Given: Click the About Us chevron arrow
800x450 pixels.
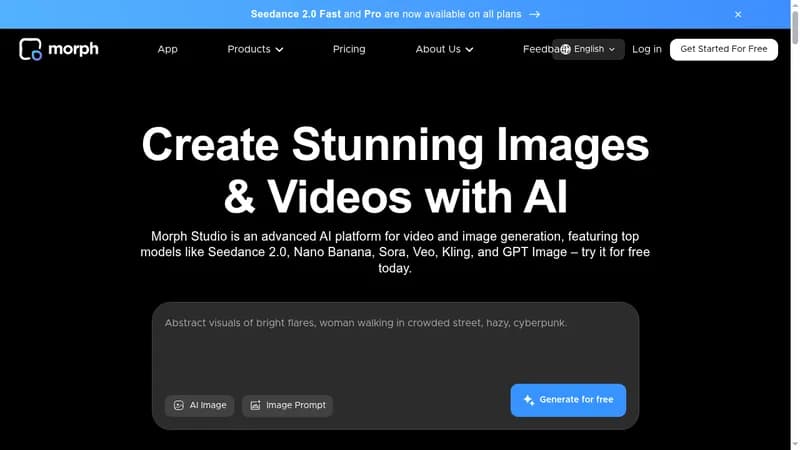Looking at the screenshot, I should 469,50.
